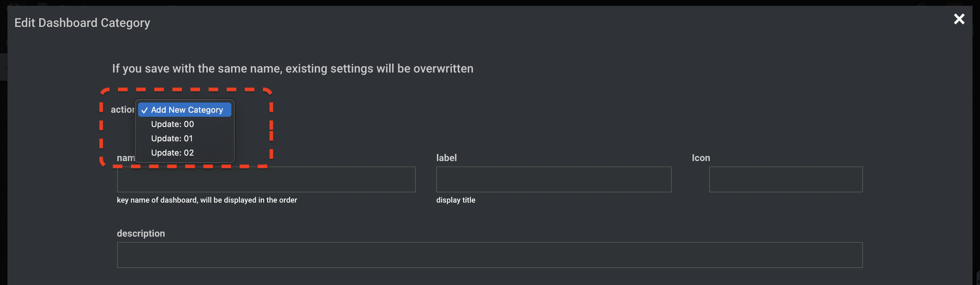Focus the description input field
Image resolution: width=980 pixels, height=285 pixels.
click(x=490, y=255)
